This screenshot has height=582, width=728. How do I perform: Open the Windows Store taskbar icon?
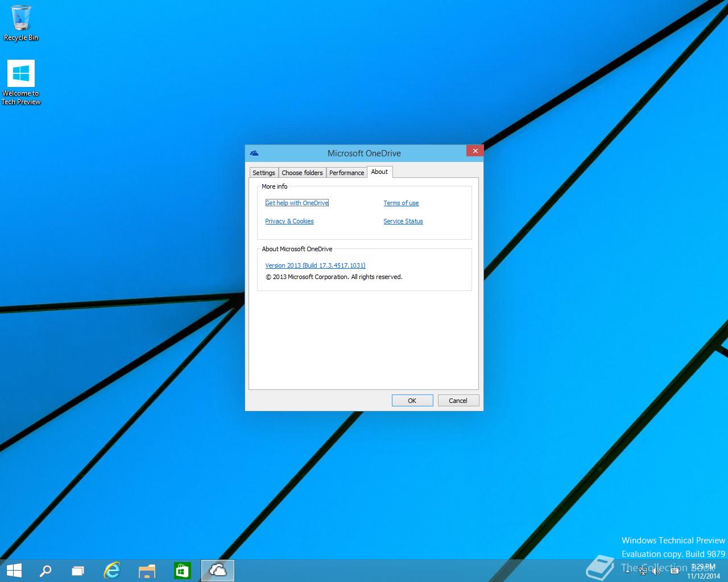(x=182, y=570)
